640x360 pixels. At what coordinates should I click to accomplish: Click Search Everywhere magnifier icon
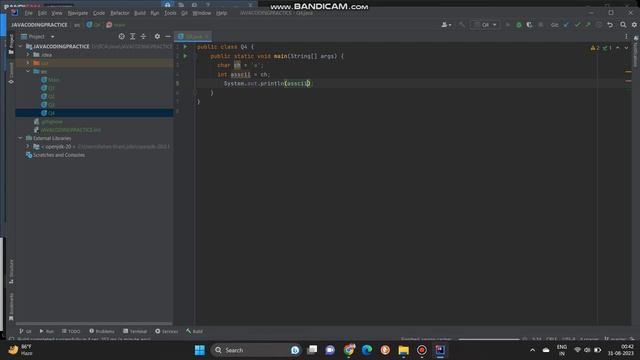623,25
